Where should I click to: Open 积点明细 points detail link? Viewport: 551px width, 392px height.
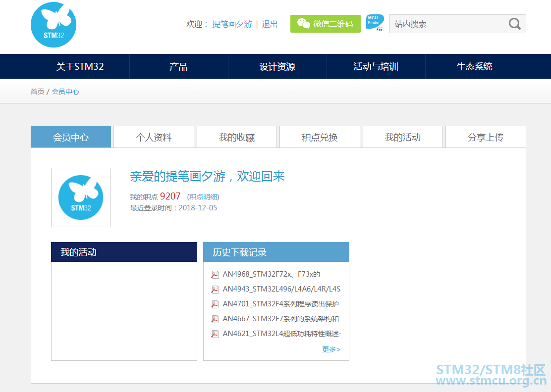coord(203,197)
